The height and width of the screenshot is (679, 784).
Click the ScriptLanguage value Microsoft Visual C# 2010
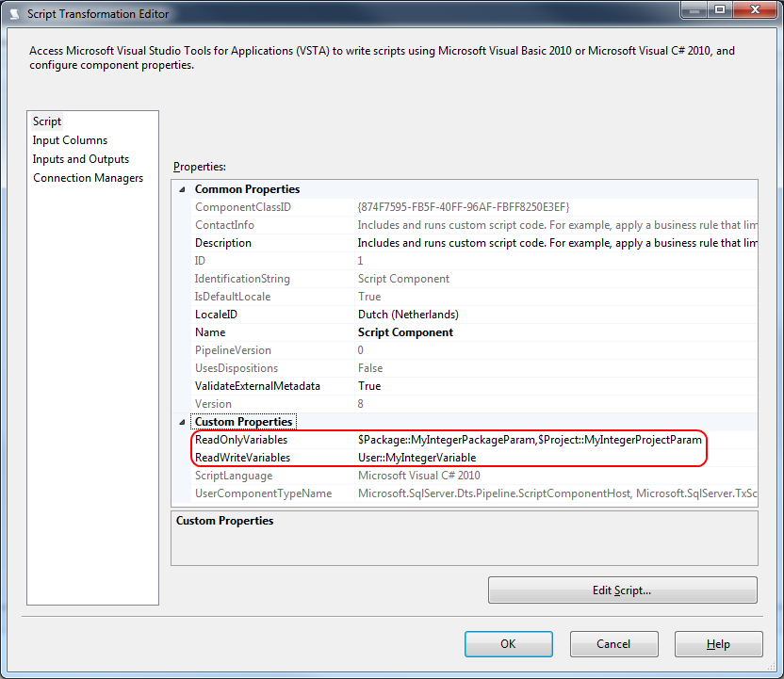click(x=419, y=476)
